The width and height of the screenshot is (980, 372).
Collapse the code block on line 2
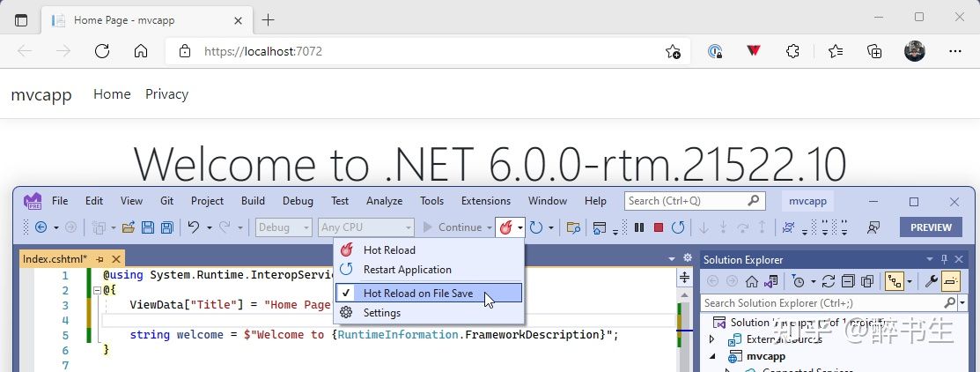[x=96, y=291]
